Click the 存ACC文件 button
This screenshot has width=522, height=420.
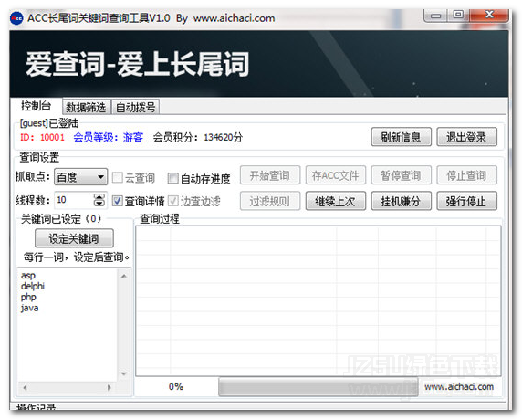[336, 175]
